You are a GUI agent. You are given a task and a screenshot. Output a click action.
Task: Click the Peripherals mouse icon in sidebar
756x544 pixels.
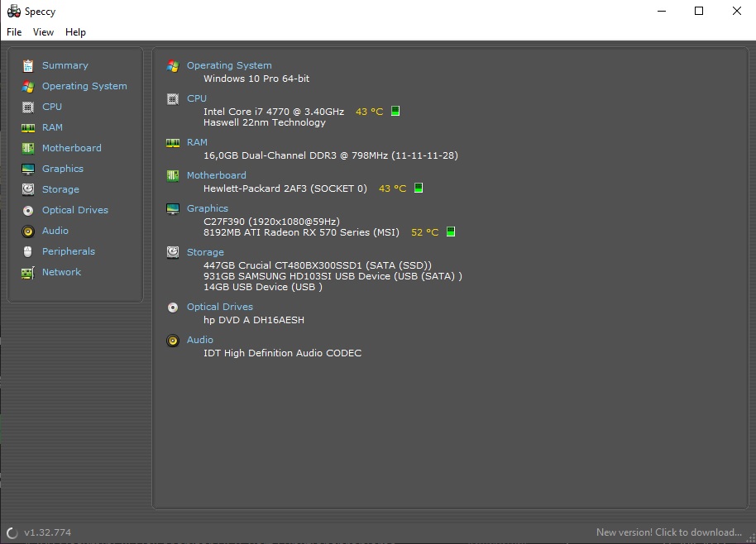click(28, 251)
